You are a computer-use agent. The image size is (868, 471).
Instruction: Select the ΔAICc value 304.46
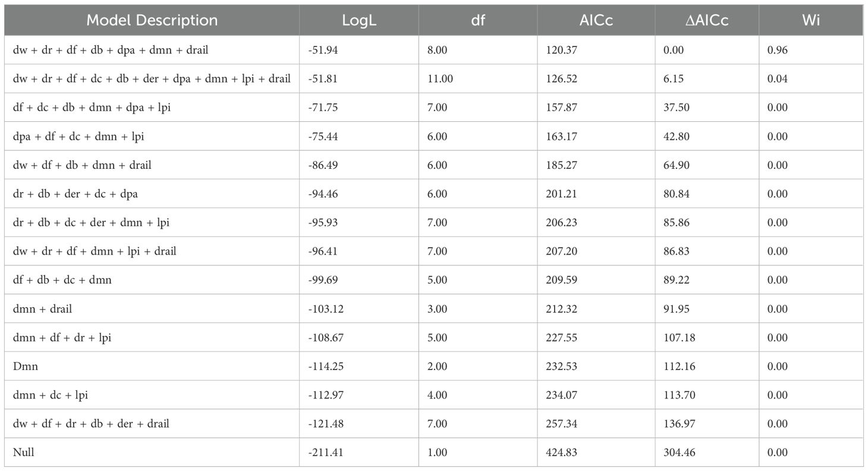coord(679,453)
